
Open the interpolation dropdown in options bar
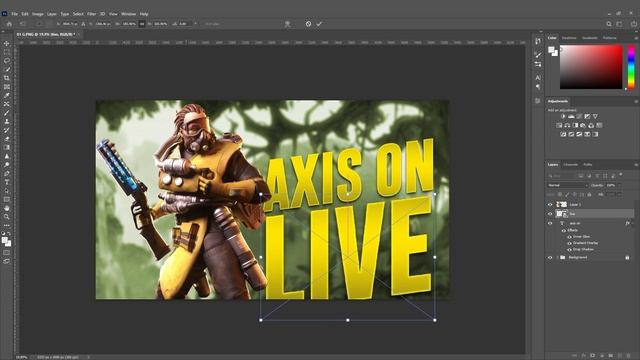213,24
